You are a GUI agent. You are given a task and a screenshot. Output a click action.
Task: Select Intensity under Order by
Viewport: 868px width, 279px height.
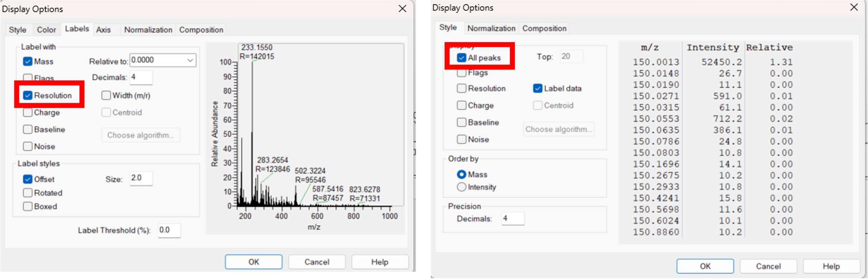pos(462,187)
